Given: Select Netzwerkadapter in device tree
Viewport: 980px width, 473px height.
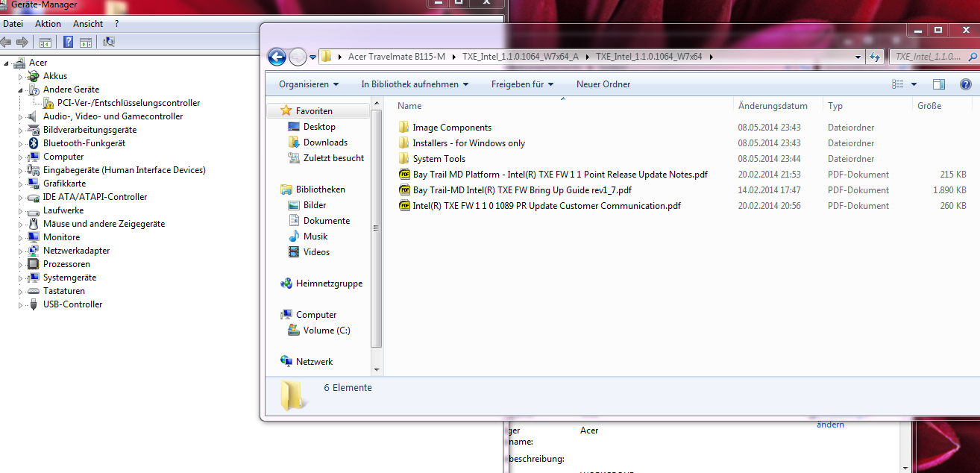Looking at the screenshot, I should click(76, 251).
